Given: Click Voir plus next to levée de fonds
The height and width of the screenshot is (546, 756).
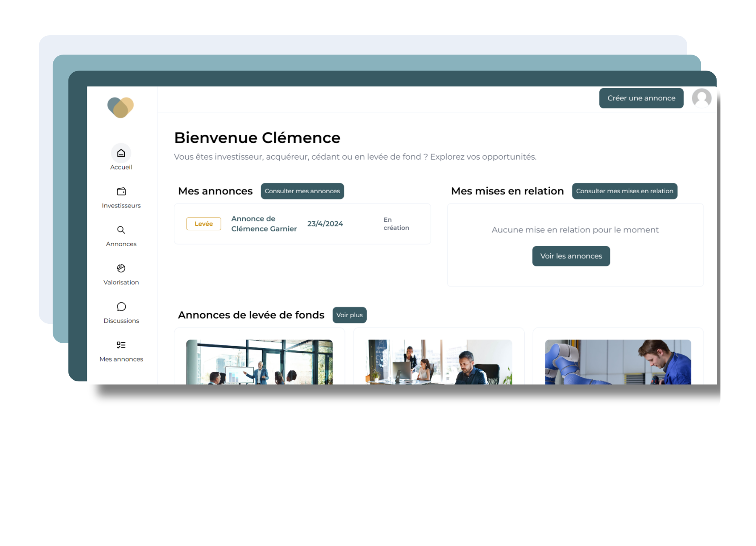Looking at the screenshot, I should point(349,315).
